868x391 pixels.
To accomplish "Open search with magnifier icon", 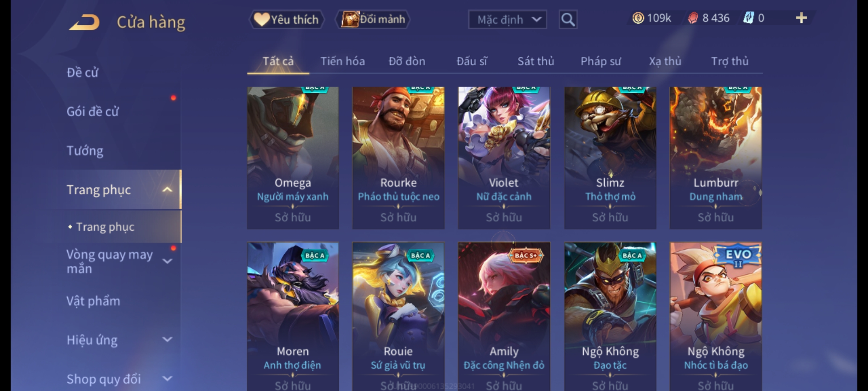I will click(x=568, y=20).
